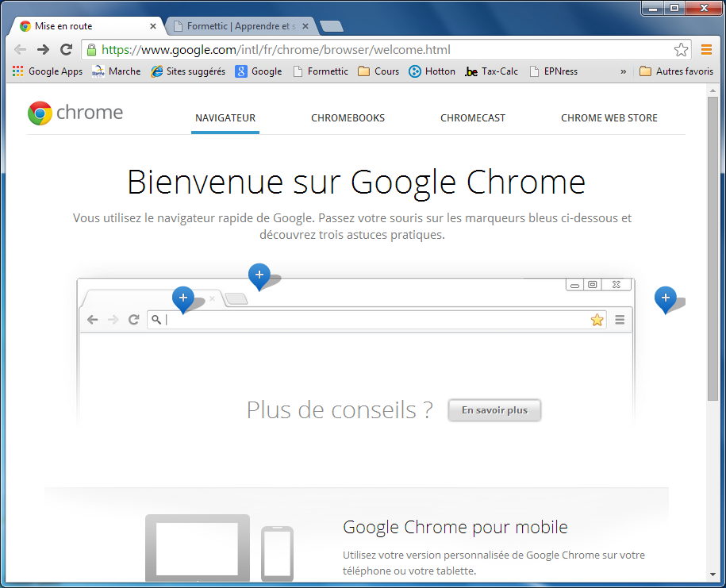Image resolution: width=726 pixels, height=588 pixels.
Task: Select the CHROMEBOOKS navigation item
Action: (x=348, y=117)
